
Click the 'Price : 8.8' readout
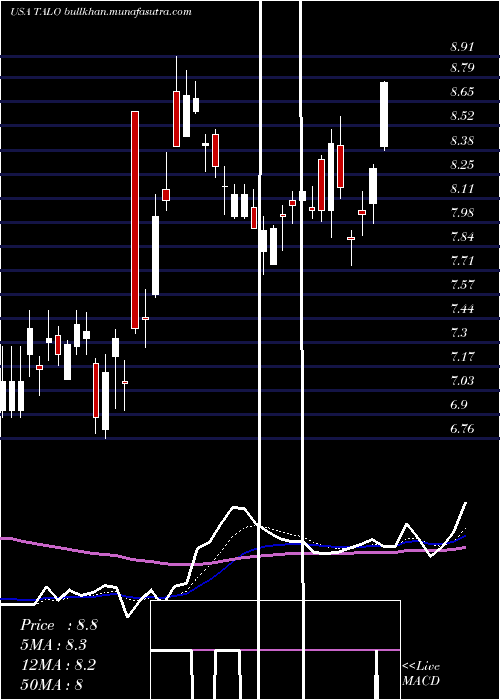(58, 625)
